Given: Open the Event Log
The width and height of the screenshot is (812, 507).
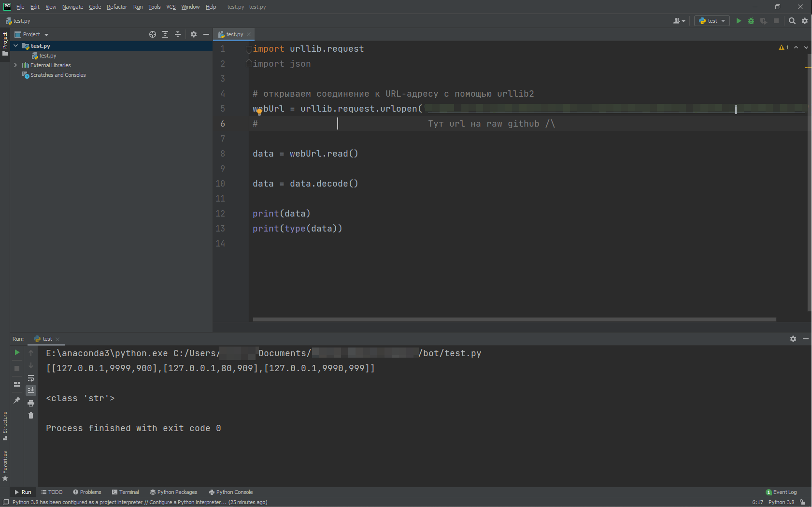Looking at the screenshot, I should coord(781,492).
